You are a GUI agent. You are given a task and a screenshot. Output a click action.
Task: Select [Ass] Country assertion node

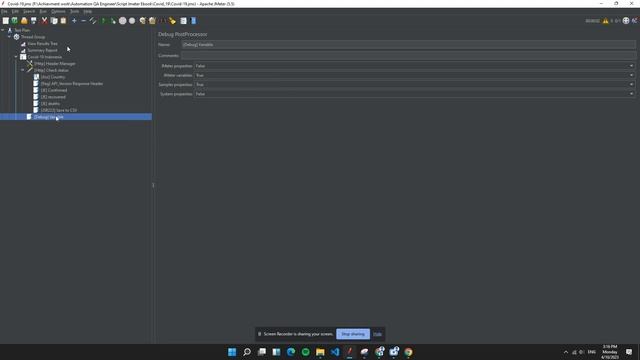(x=53, y=77)
